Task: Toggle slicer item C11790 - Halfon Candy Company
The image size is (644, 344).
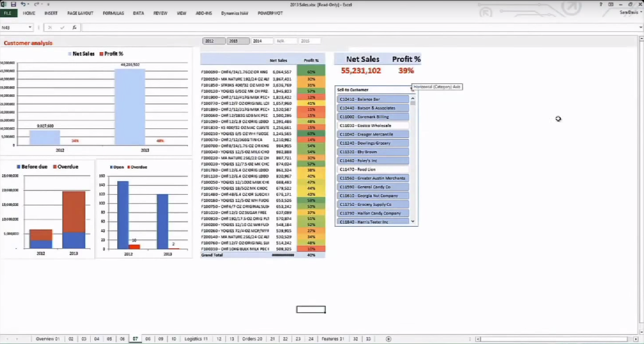Action: (x=373, y=213)
